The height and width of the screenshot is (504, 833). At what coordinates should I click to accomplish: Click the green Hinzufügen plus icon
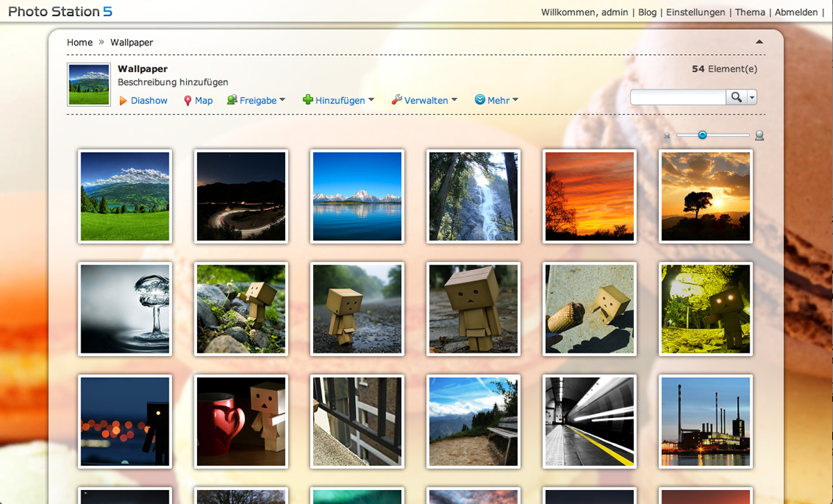[x=308, y=100]
